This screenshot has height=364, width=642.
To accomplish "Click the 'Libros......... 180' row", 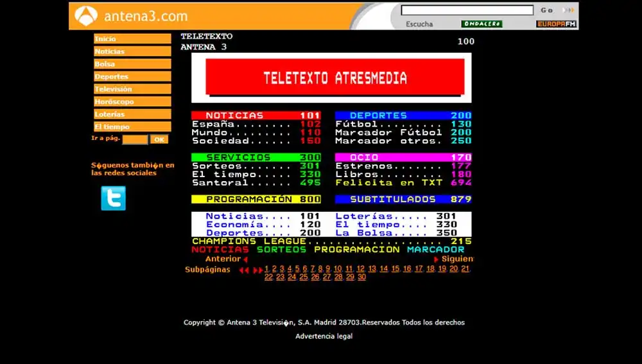I will click(x=403, y=174).
